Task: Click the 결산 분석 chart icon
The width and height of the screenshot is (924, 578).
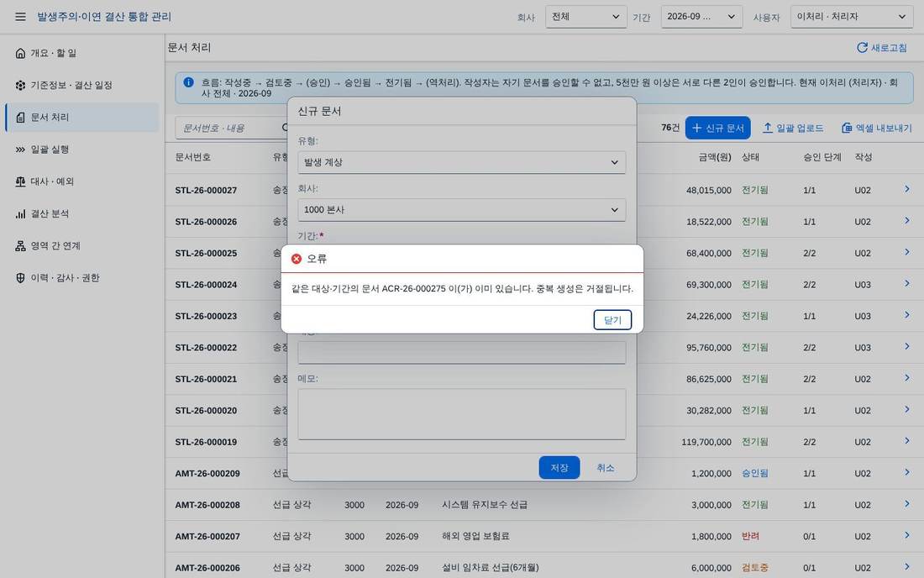Action: [21, 214]
